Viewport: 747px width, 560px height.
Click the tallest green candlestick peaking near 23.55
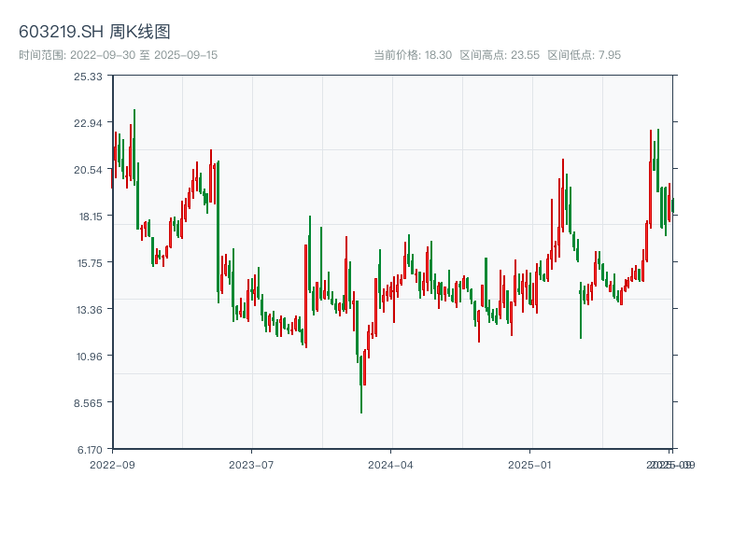(x=134, y=147)
